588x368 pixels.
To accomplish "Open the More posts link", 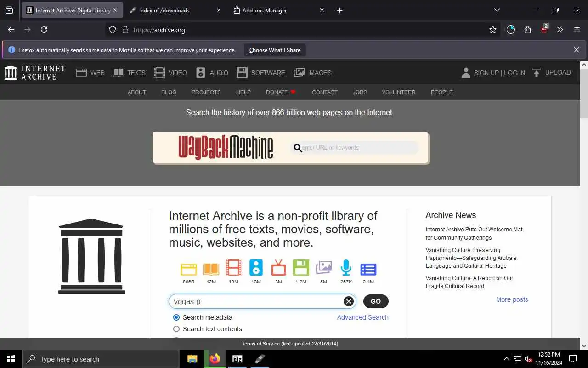I will (x=512, y=299).
